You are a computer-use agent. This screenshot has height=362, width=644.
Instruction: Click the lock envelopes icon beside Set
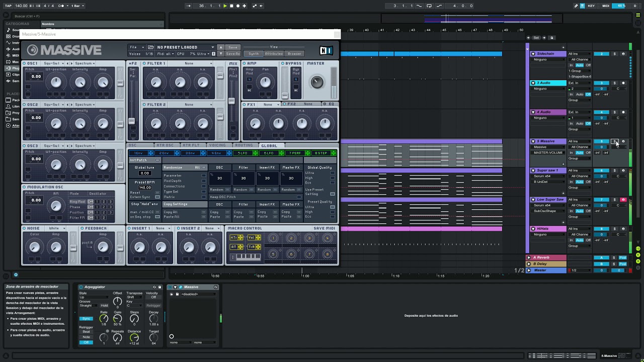point(551,38)
